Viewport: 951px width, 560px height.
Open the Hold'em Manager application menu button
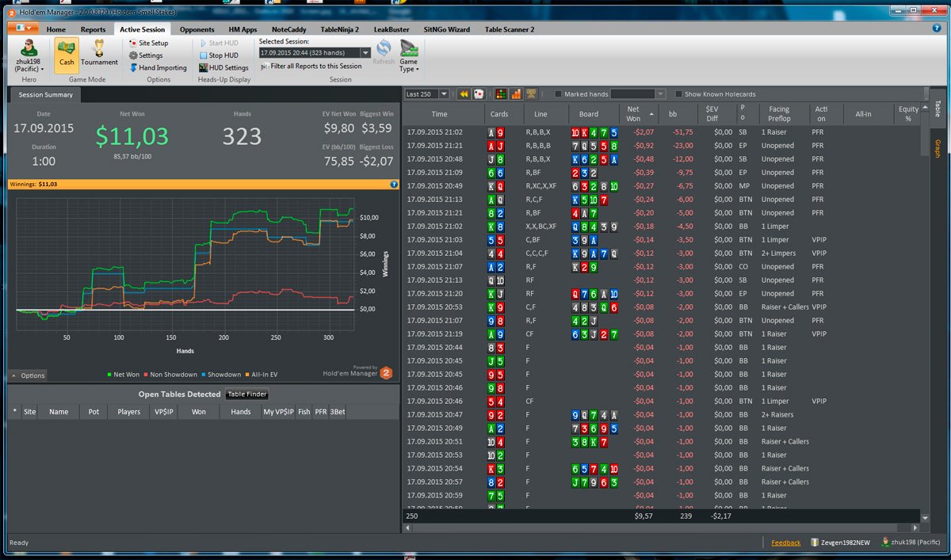[x=23, y=29]
